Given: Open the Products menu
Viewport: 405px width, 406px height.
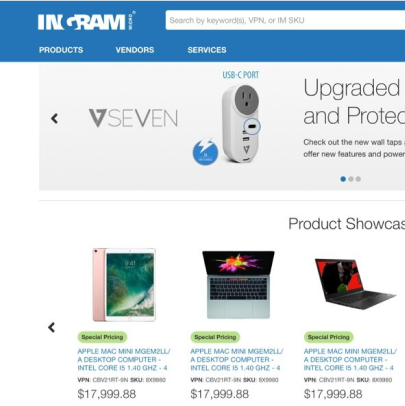Looking at the screenshot, I should pos(61,50).
